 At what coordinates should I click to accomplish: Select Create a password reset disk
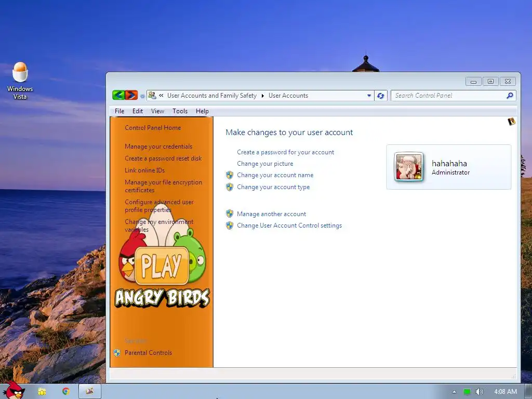pos(163,158)
